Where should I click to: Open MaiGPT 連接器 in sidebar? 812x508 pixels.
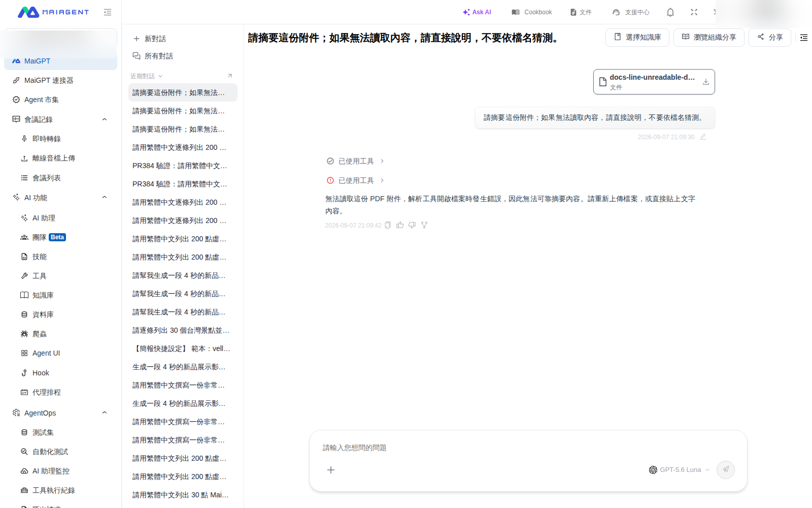[60, 80]
